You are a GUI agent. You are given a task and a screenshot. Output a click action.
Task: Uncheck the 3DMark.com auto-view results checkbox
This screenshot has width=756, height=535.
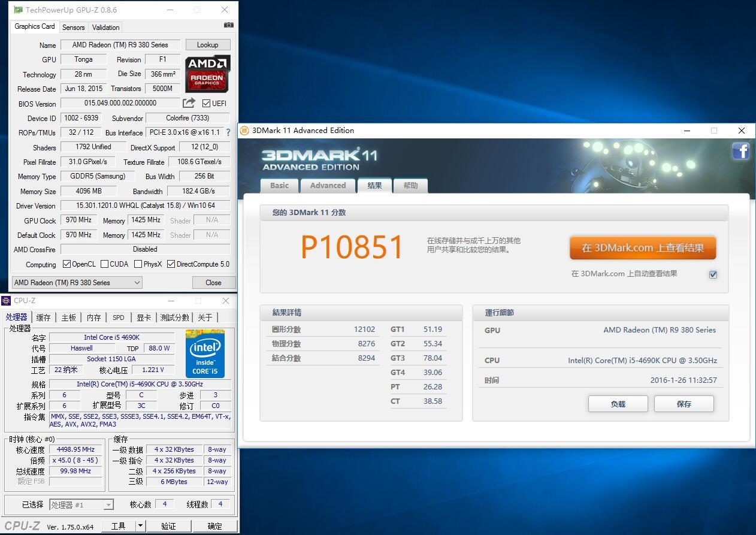(713, 274)
